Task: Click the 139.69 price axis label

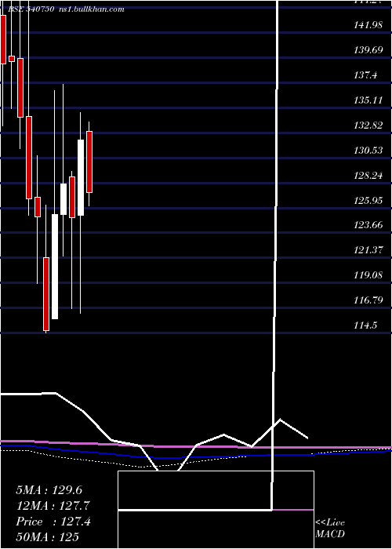Action: click(368, 50)
